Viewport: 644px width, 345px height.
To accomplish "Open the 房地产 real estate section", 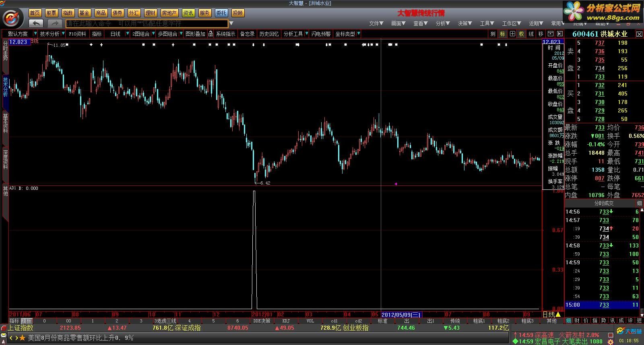I will [169, 13].
